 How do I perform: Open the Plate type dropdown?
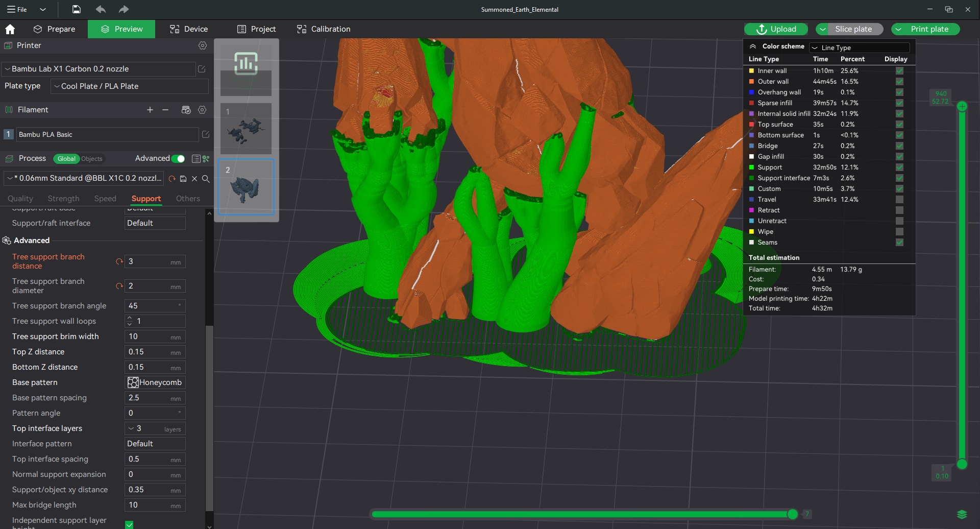coord(130,86)
